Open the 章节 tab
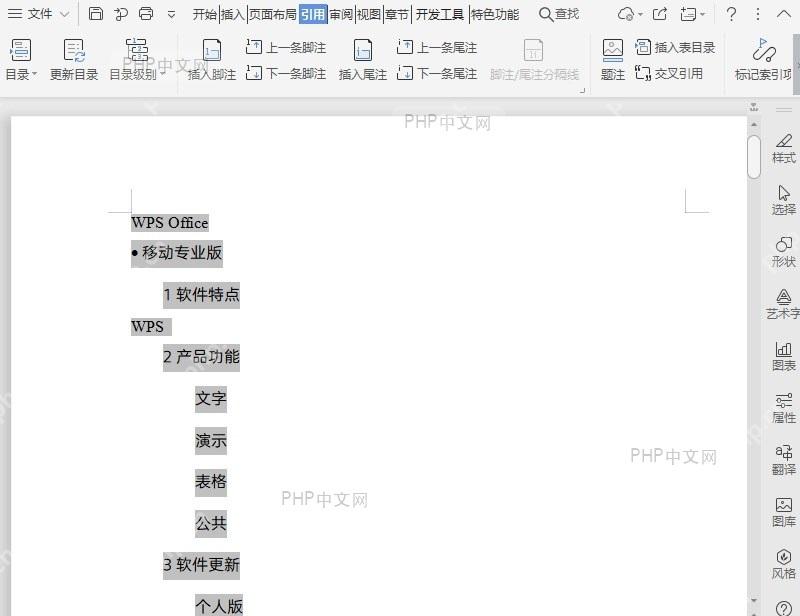800x616 pixels. (x=397, y=14)
